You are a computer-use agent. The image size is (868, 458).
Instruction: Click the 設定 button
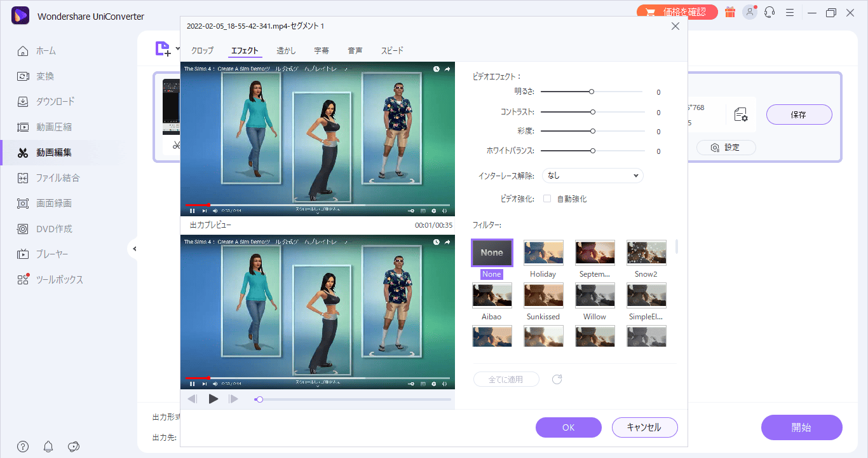(x=726, y=147)
